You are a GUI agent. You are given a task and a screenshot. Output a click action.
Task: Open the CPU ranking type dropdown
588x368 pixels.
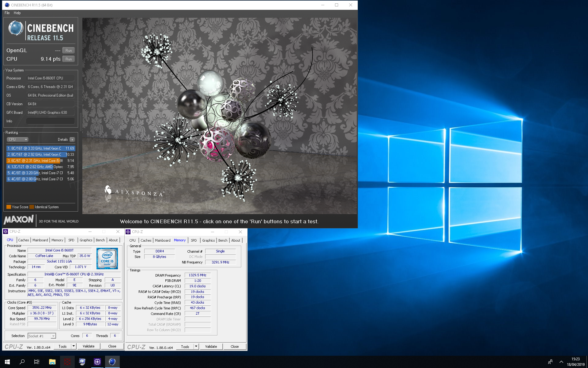[17, 140]
